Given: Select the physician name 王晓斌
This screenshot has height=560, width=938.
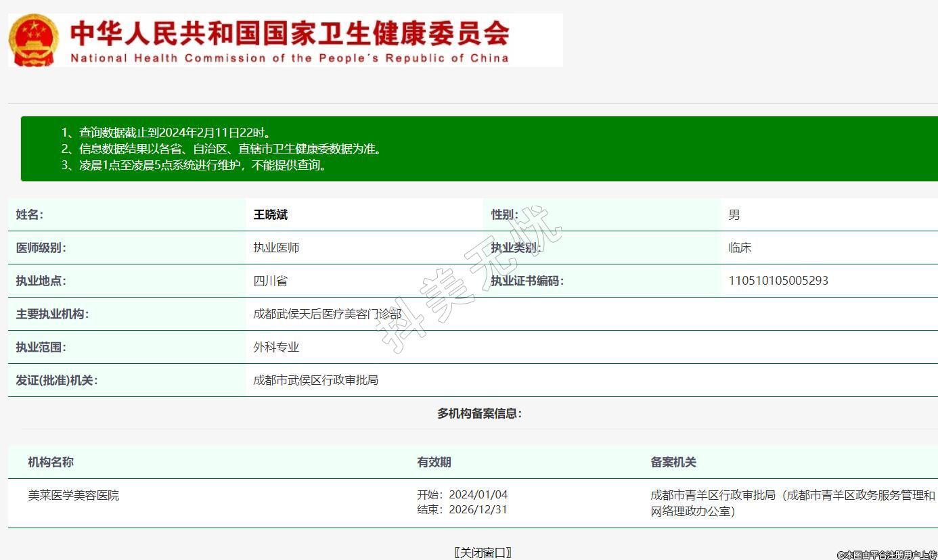Looking at the screenshot, I should (x=271, y=215).
